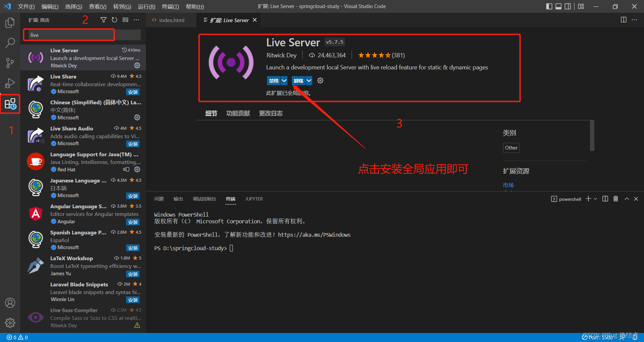Open editor more actions ellipsis
The width and height of the screenshot is (644, 342).
pyautogui.click(x=634, y=20)
